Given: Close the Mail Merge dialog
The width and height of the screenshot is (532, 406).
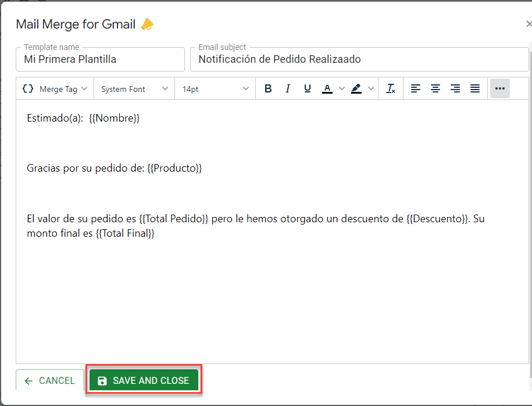Looking at the screenshot, I should 529,24.
